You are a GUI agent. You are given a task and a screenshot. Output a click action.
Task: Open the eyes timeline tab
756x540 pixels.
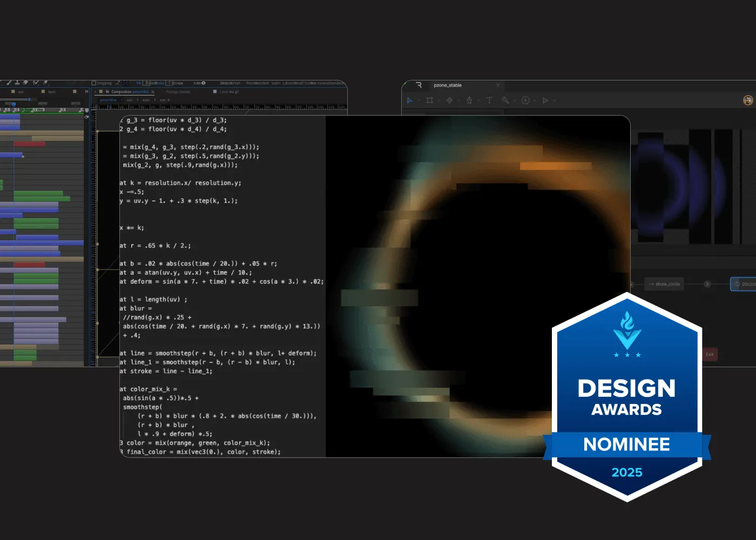coord(52,92)
